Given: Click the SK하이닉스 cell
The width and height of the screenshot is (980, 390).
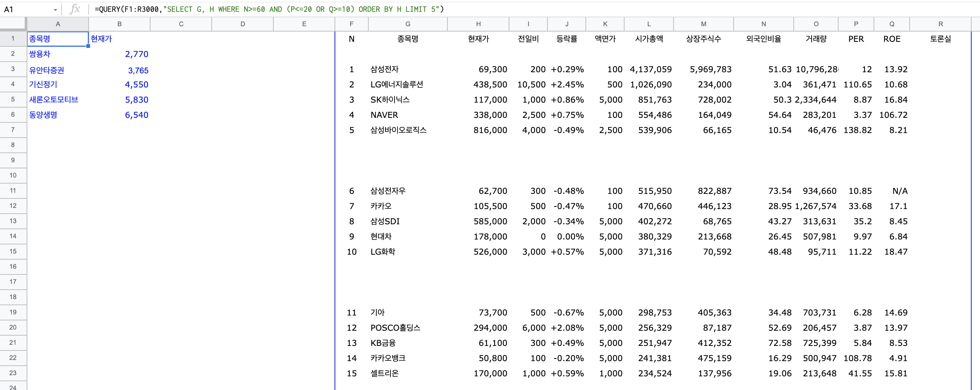Looking at the screenshot, I should 408,100.
